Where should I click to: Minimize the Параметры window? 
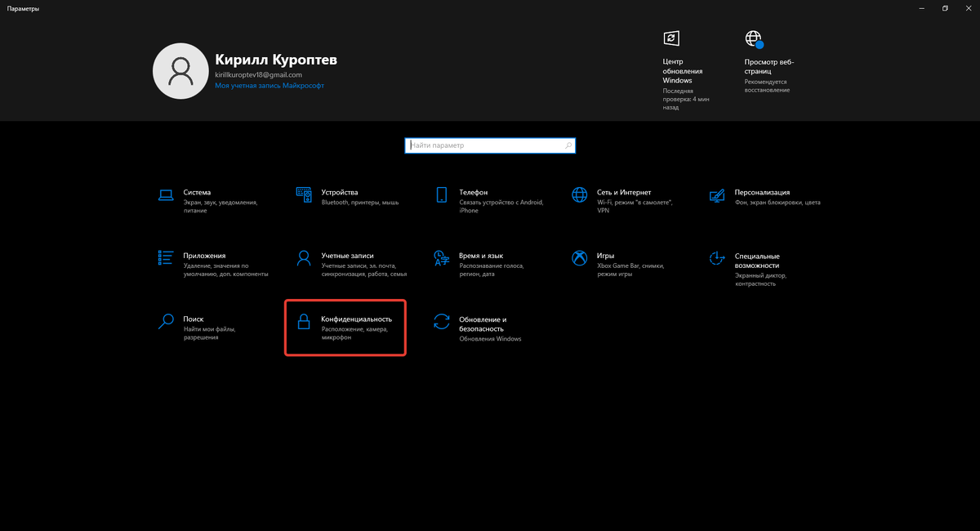click(920, 8)
